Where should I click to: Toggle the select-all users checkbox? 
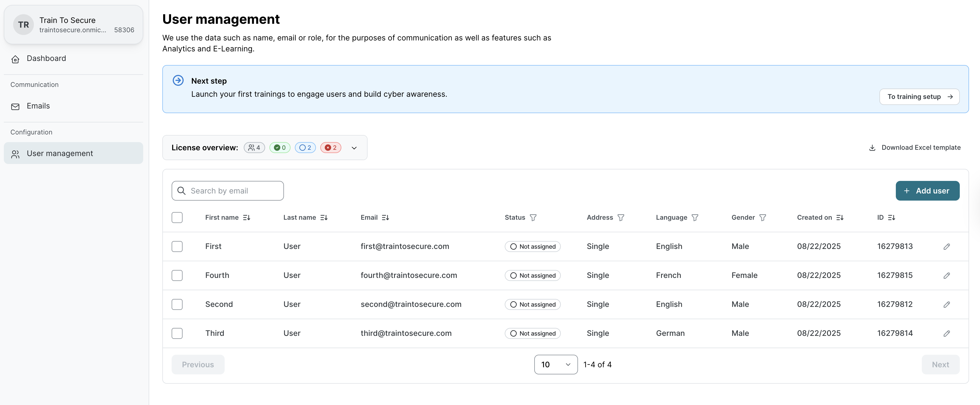click(x=177, y=218)
